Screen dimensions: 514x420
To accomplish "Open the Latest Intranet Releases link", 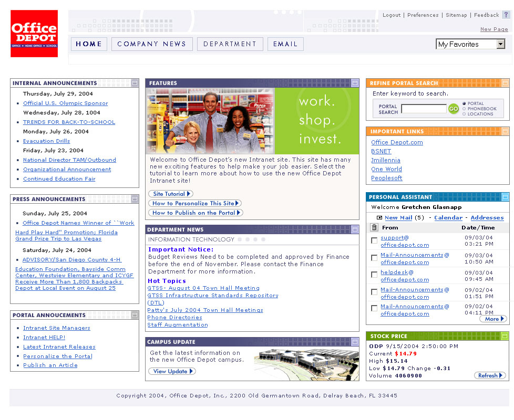I will 59,346.
